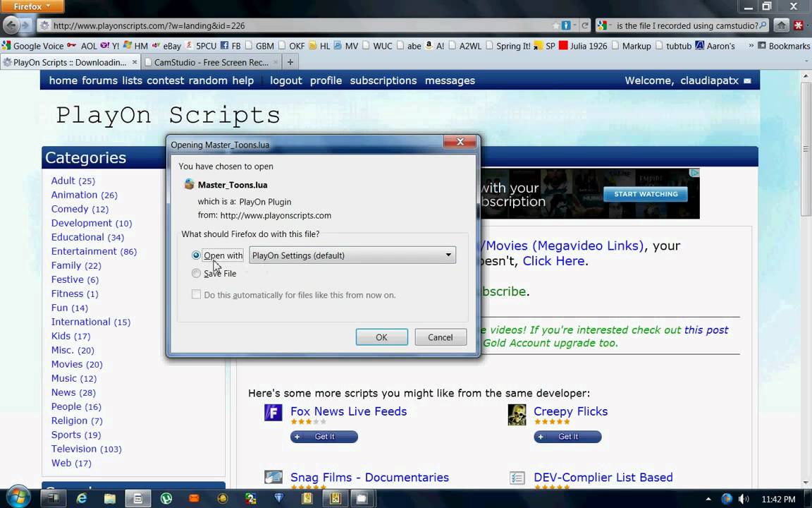Click the search magnifier icon in search box
Viewport: 812px width, 508px height.
coord(763,25)
